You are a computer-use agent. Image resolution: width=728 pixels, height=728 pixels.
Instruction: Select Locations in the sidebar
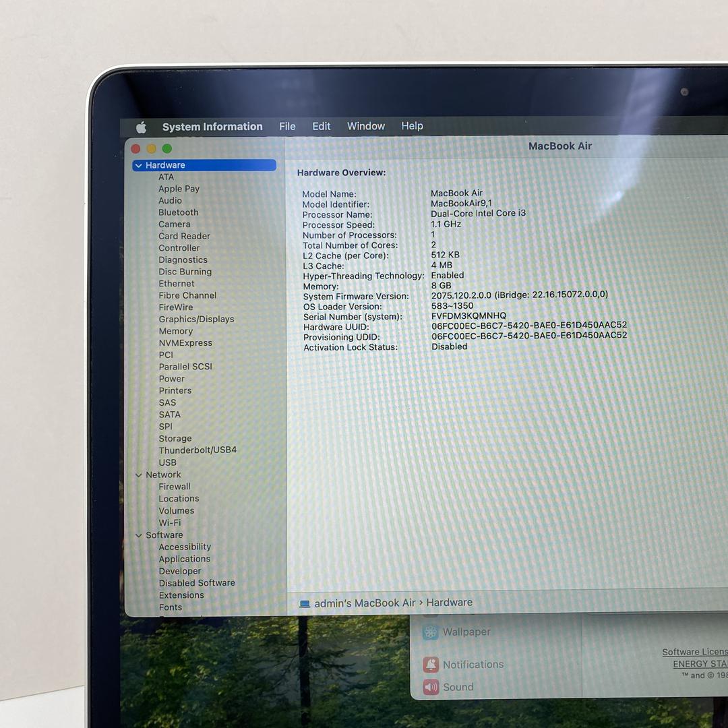(x=179, y=499)
